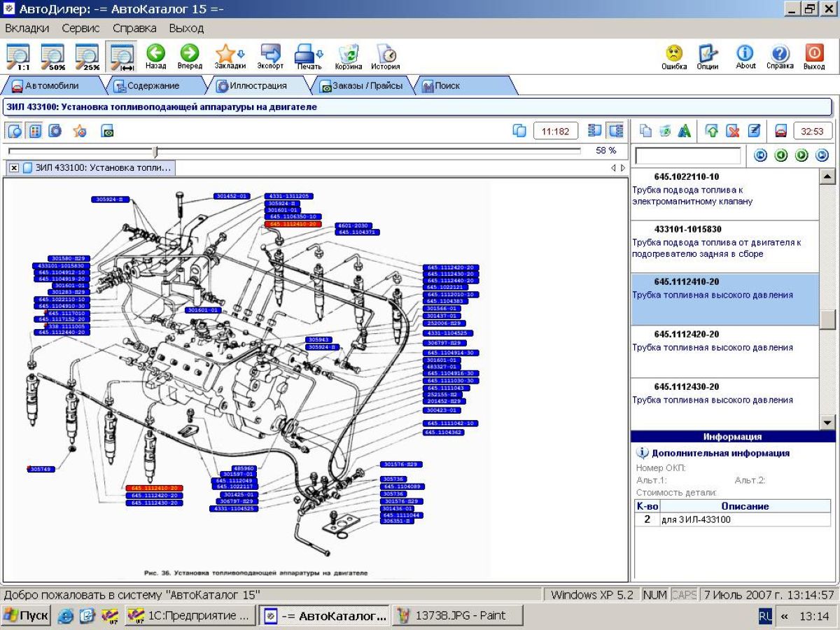Switch to the Содержание tab
The image size is (840, 630).
[154, 86]
